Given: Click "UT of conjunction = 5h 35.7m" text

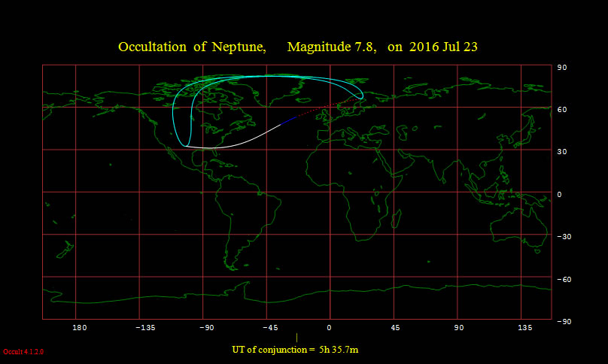Looking at the screenshot, I should (295, 350).
